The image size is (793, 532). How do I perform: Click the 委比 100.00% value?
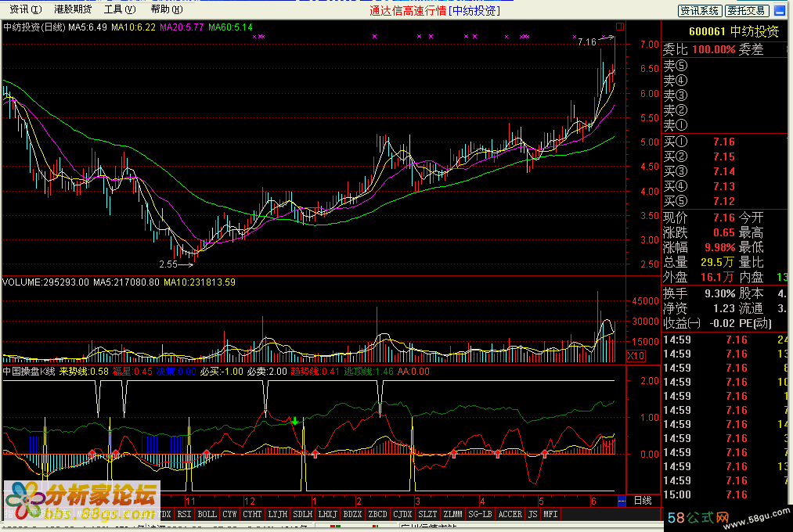(714, 49)
